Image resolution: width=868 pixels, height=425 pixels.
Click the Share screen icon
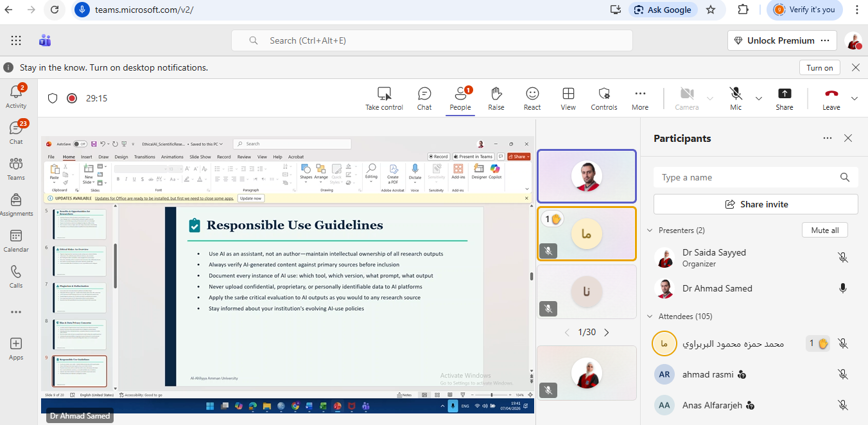click(784, 98)
